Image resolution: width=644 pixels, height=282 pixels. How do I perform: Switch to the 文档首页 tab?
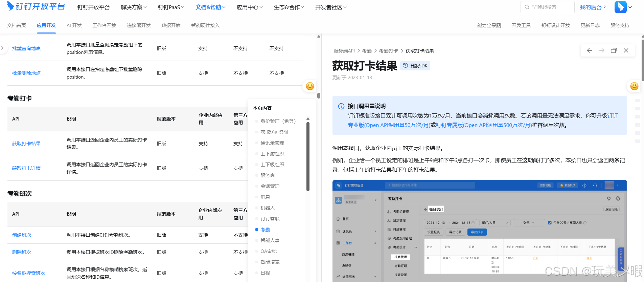tap(17, 25)
